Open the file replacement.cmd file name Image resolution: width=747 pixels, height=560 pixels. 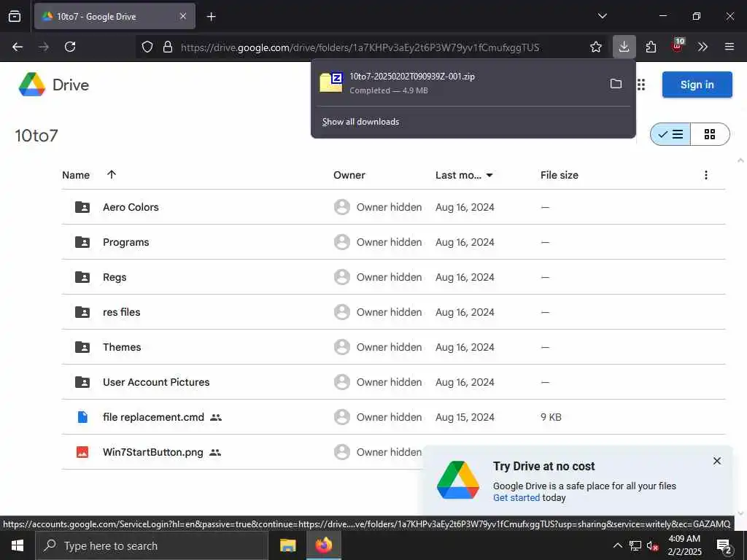click(x=153, y=417)
